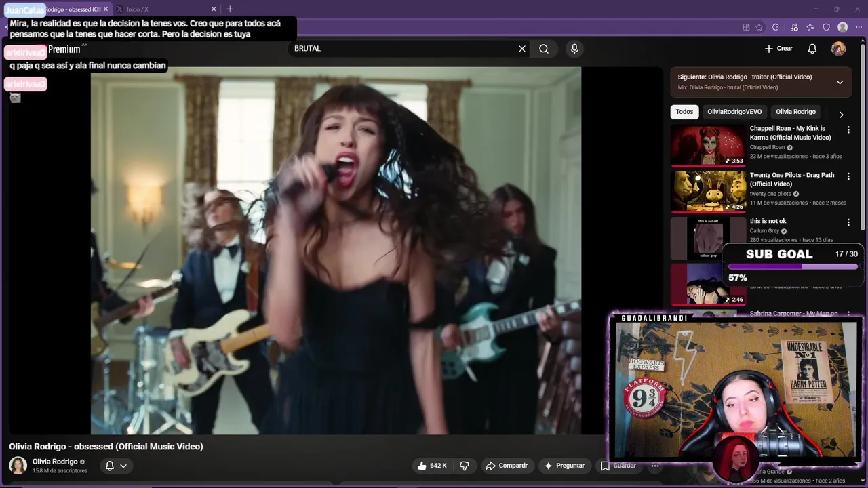
Task: Click the Compartir share button
Action: point(506,466)
